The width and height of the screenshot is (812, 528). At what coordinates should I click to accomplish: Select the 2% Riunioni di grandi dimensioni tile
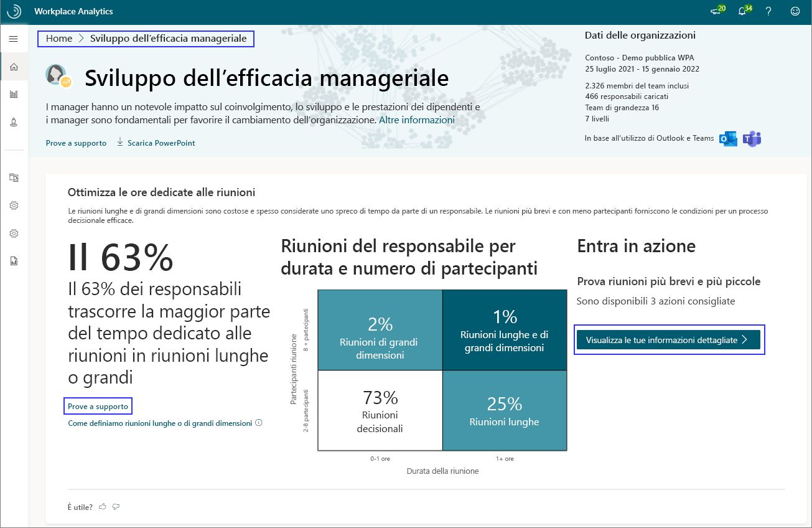click(x=380, y=330)
